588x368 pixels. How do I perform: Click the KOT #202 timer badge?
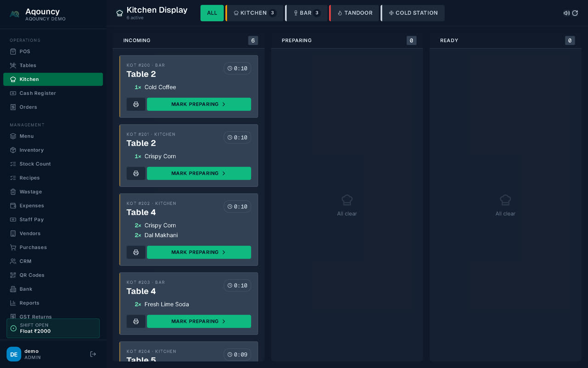(x=237, y=207)
